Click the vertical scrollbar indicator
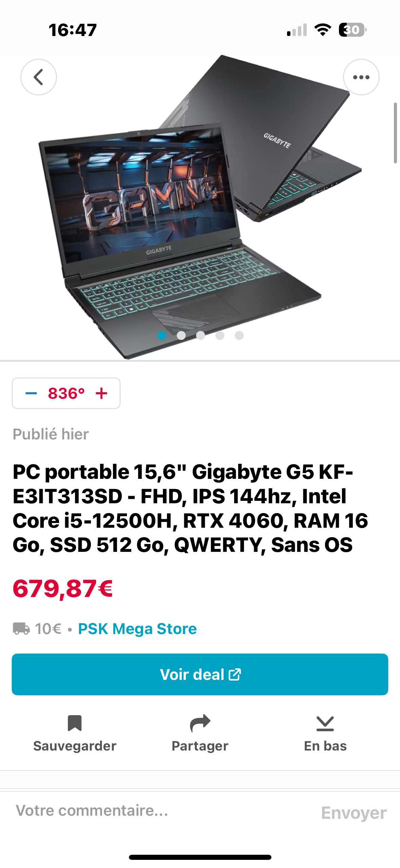Image resolution: width=400 pixels, height=868 pixels. pyautogui.click(x=395, y=133)
